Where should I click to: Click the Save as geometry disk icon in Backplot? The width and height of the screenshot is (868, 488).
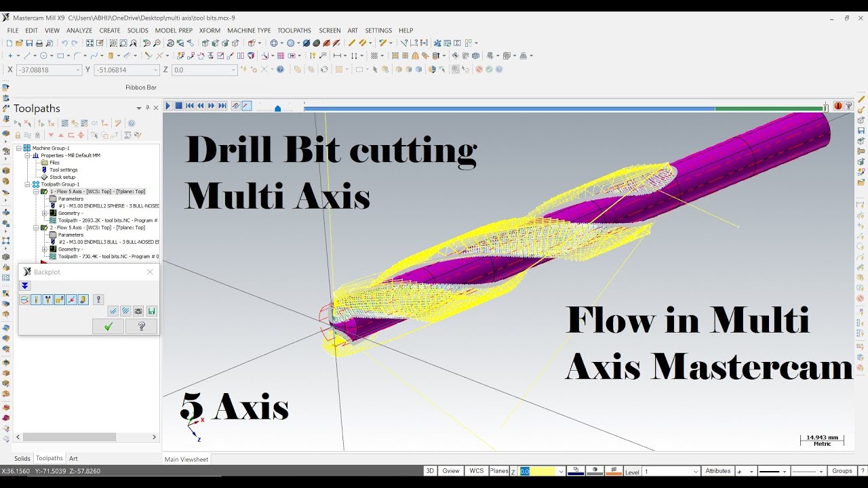click(152, 311)
